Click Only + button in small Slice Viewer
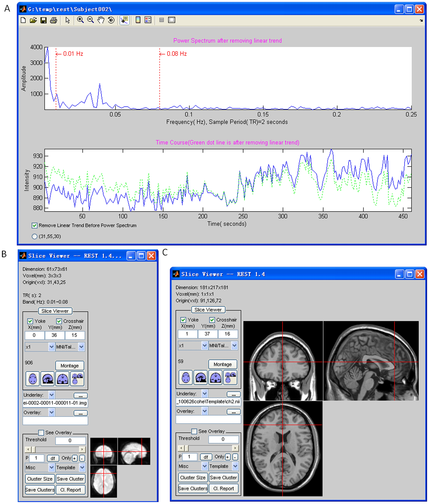The image size is (429, 504). tap(75, 459)
